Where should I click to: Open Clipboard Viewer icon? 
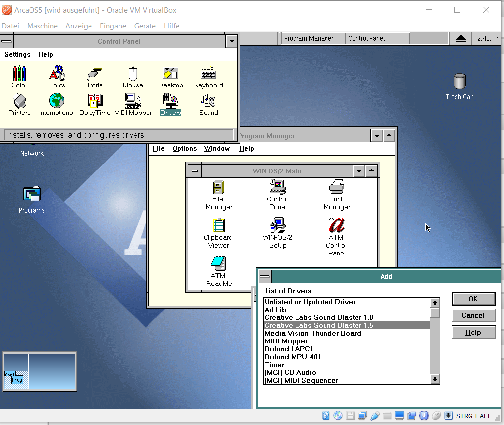coord(218,233)
